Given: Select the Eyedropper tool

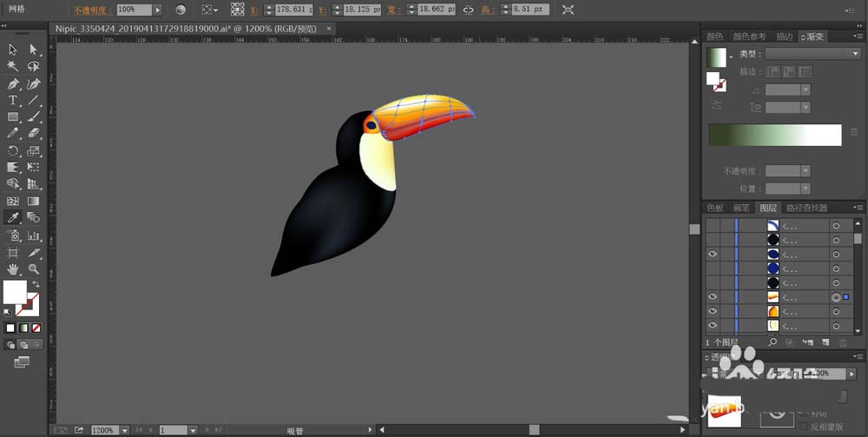Looking at the screenshot, I should coord(13,217).
